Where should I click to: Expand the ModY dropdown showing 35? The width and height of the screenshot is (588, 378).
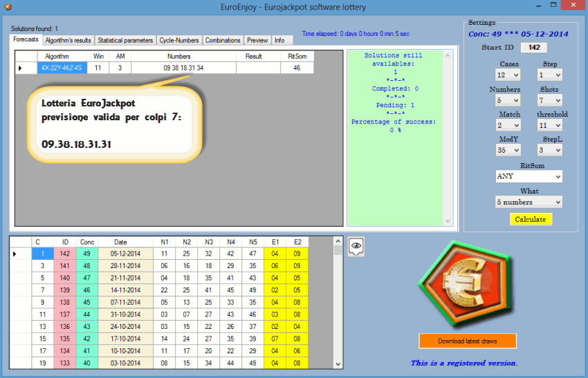[x=508, y=150]
